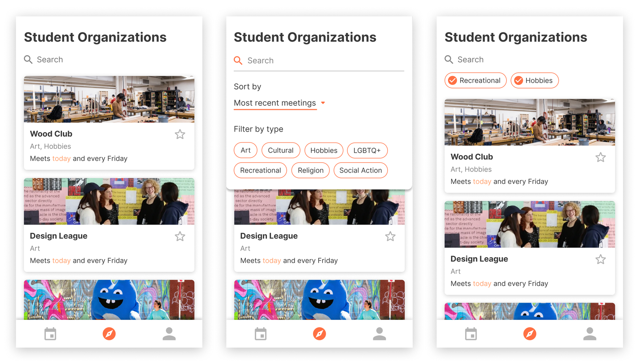Open profile tab in left screen nav

coord(169,334)
